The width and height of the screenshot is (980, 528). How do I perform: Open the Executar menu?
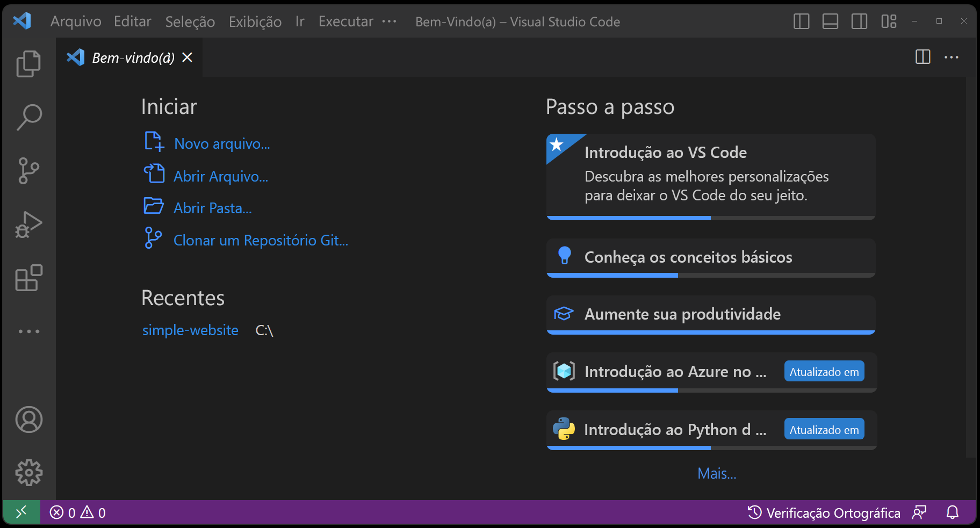(x=346, y=21)
